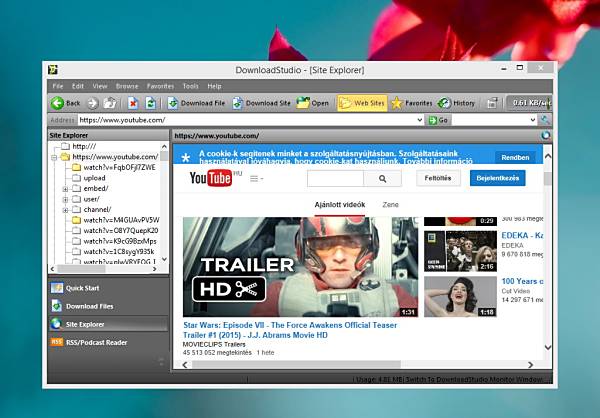The width and height of the screenshot is (600, 418).
Task: Click the web page horizontal scrollbar
Action: 296,364
